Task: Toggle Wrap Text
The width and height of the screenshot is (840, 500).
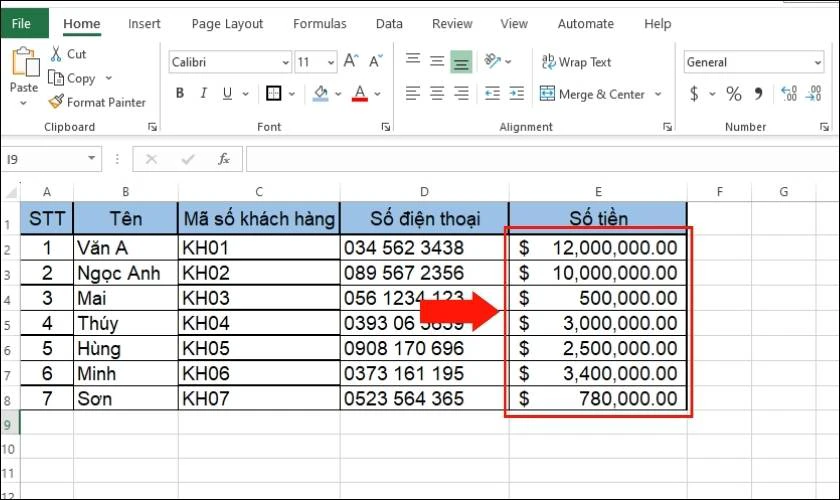Action: (576, 62)
